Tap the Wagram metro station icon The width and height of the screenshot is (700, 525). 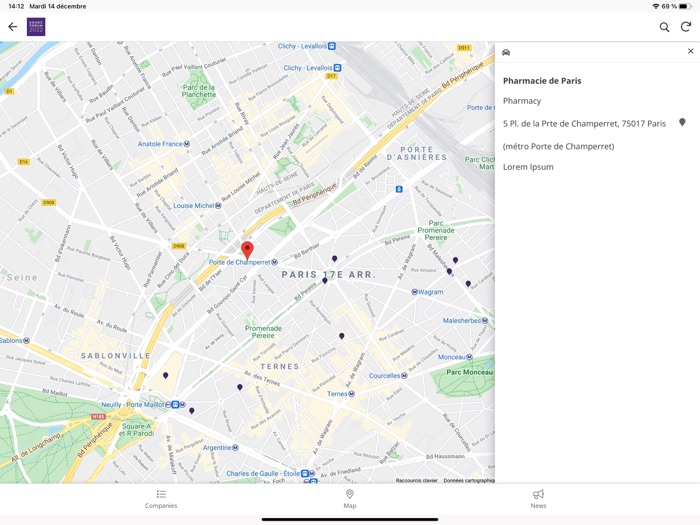414,292
